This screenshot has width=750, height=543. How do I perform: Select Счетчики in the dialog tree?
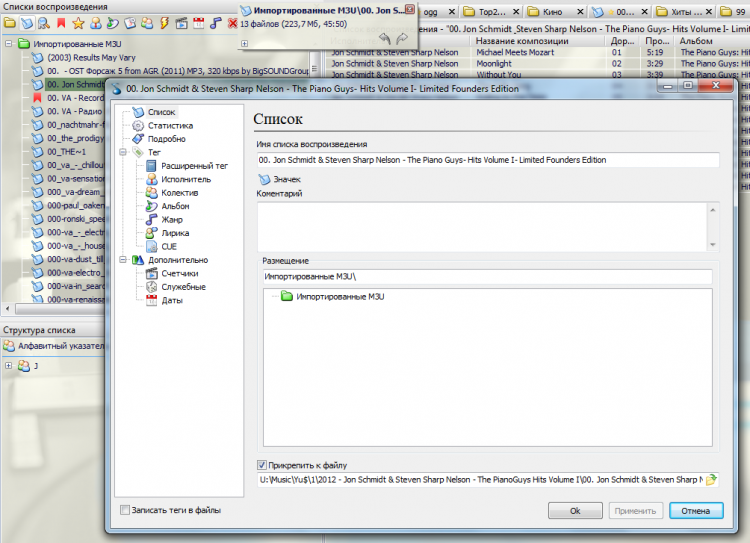point(179,273)
